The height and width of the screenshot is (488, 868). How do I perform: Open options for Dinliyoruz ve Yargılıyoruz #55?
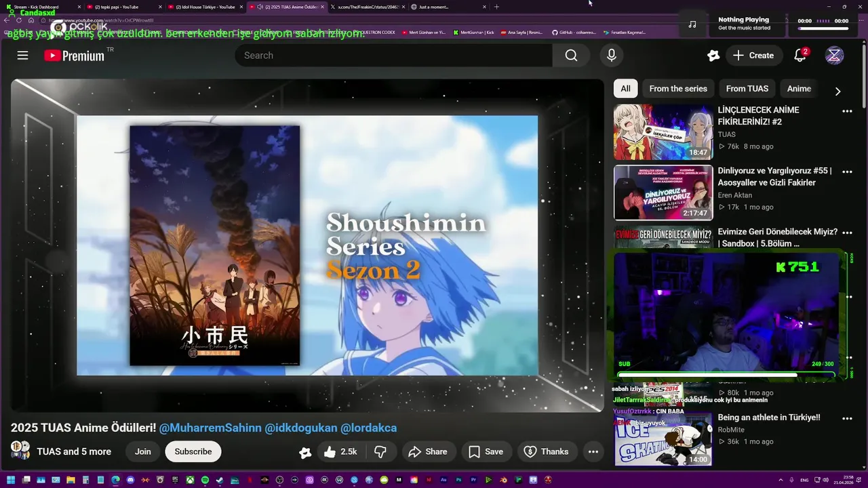tap(847, 172)
